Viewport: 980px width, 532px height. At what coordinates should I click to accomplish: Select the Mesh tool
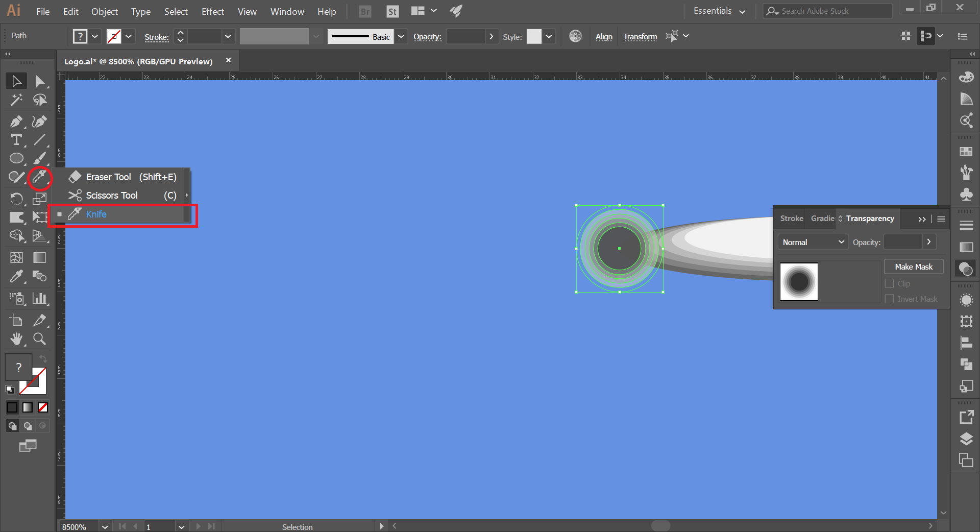[x=16, y=258]
